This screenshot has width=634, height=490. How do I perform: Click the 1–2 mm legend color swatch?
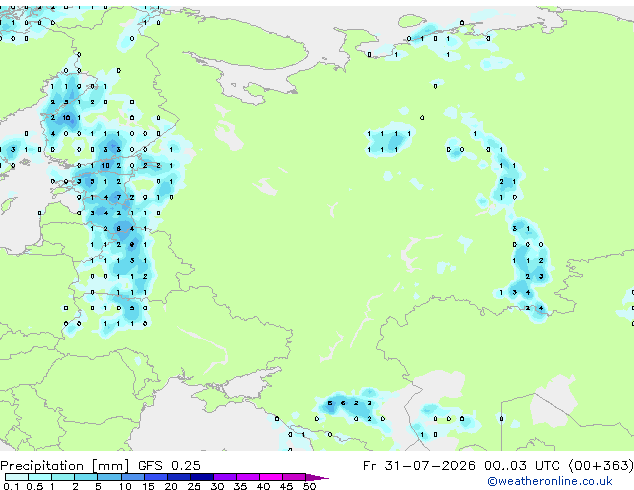pyautogui.click(x=63, y=477)
